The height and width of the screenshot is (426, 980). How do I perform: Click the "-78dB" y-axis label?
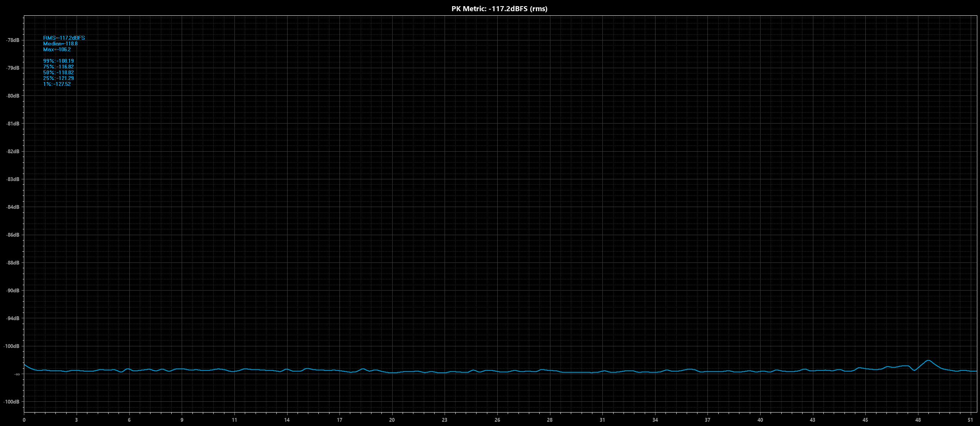pyautogui.click(x=13, y=40)
